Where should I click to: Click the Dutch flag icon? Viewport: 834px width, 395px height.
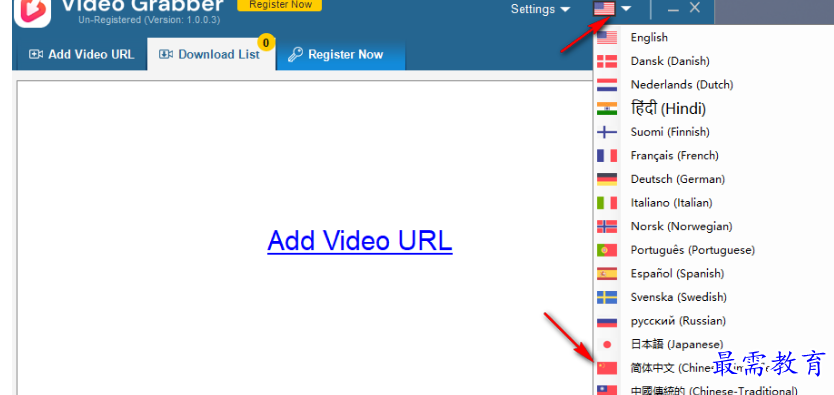(607, 85)
